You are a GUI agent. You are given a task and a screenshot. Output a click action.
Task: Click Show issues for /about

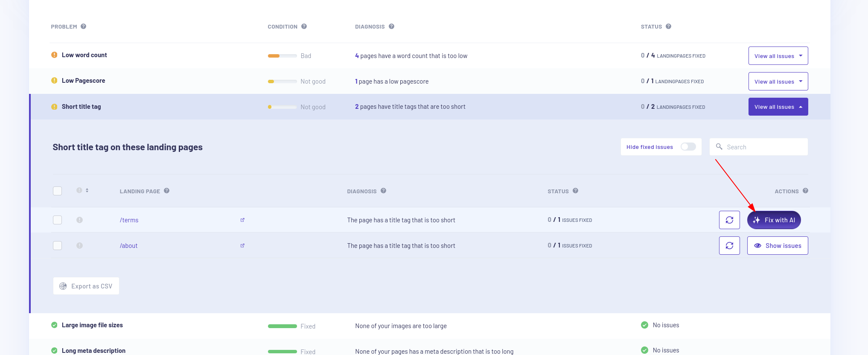tap(778, 246)
